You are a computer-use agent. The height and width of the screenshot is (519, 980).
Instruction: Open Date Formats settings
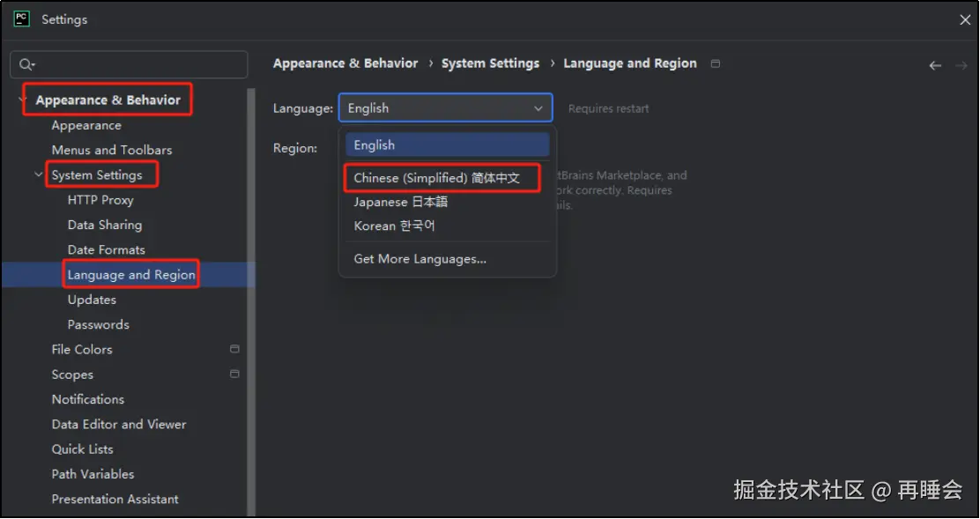click(x=107, y=250)
